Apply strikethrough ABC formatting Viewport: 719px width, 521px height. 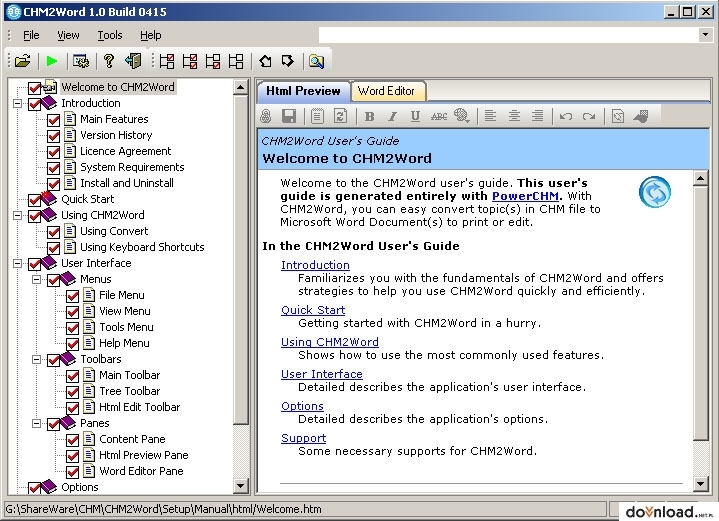[439, 116]
